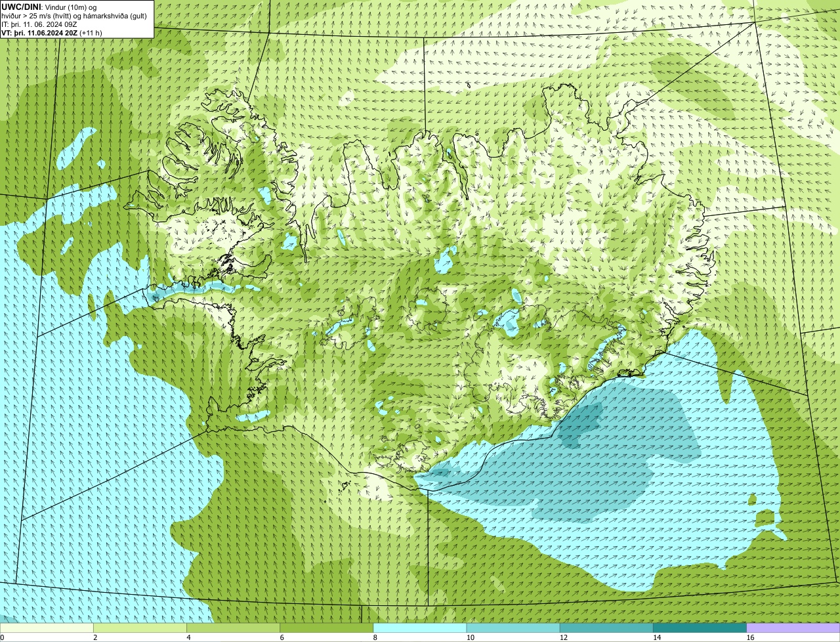Click the darker green 6–8 legend band
This screenshot has height=642, width=840.
pyautogui.click(x=327, y=628)
